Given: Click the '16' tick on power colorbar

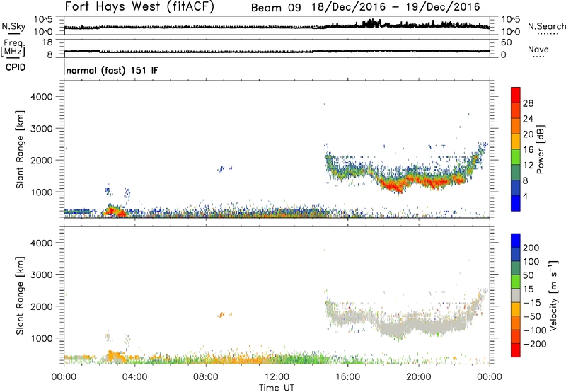Looking at the screenshot, I should (528, 150).
